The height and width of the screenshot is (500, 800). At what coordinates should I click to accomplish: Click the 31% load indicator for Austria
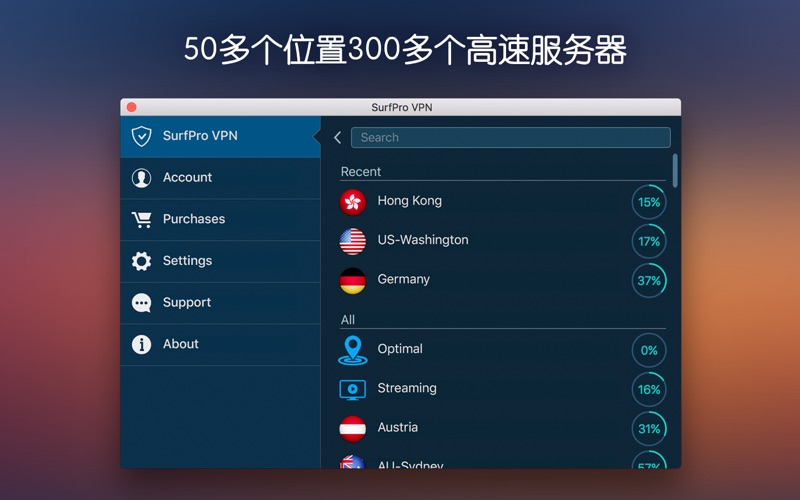click(649, 429)
